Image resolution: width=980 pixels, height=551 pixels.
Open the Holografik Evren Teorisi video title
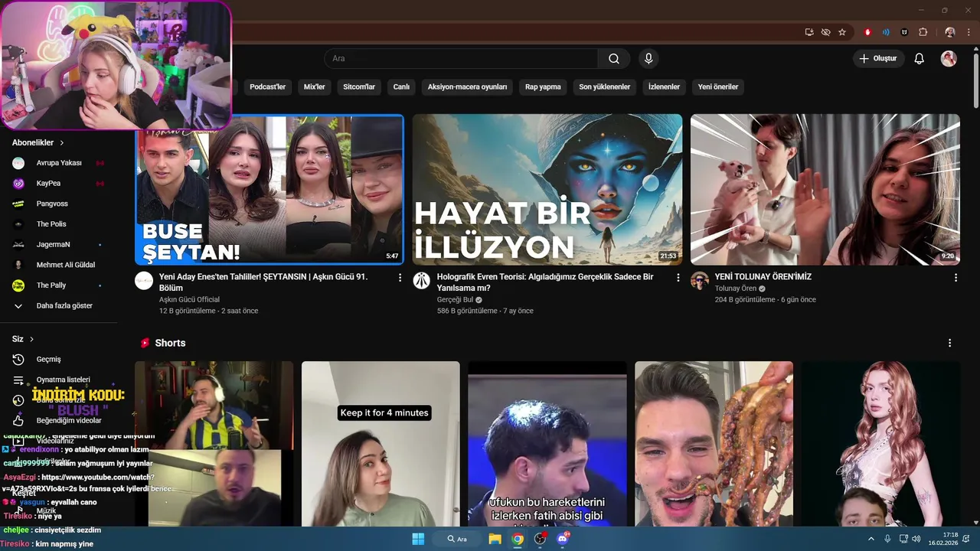[545, 282]
